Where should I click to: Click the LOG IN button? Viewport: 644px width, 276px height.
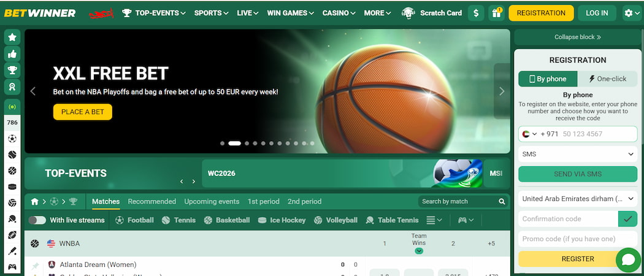click(x=597, y=13)
